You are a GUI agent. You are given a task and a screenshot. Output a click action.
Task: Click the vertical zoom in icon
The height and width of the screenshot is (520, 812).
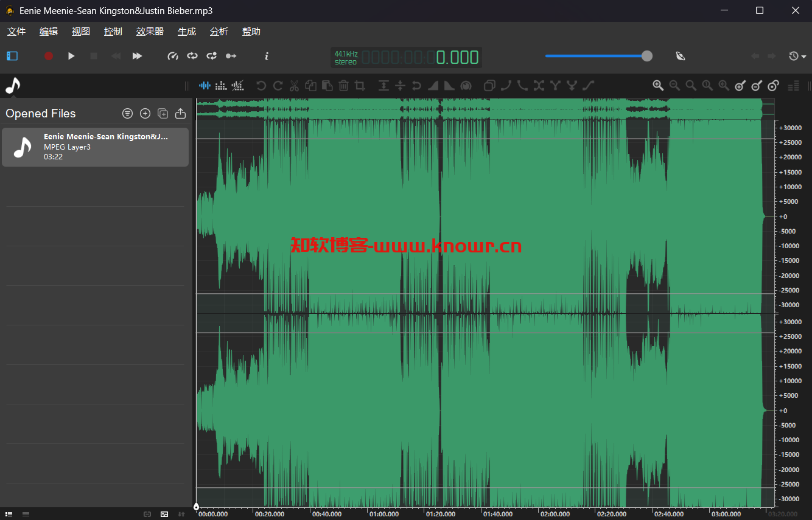[740, 86]
